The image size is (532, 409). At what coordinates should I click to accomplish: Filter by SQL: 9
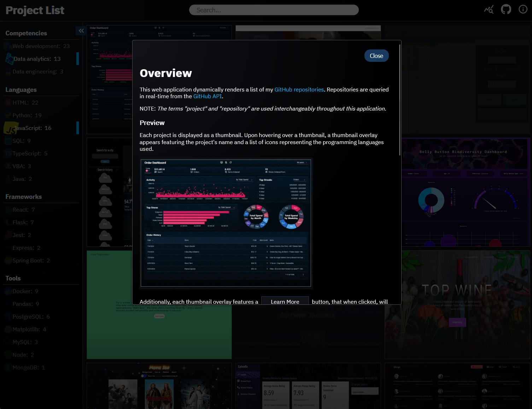[x=41, y=141]
